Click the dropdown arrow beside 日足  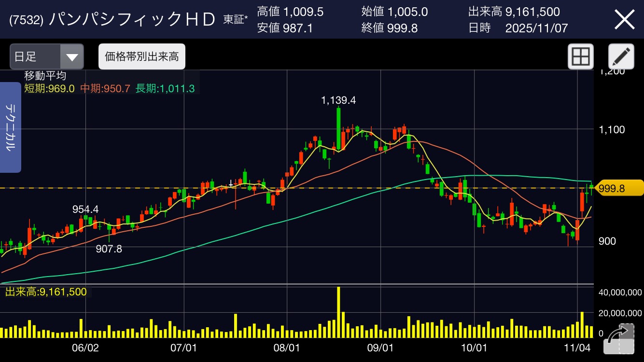point(72,57)
